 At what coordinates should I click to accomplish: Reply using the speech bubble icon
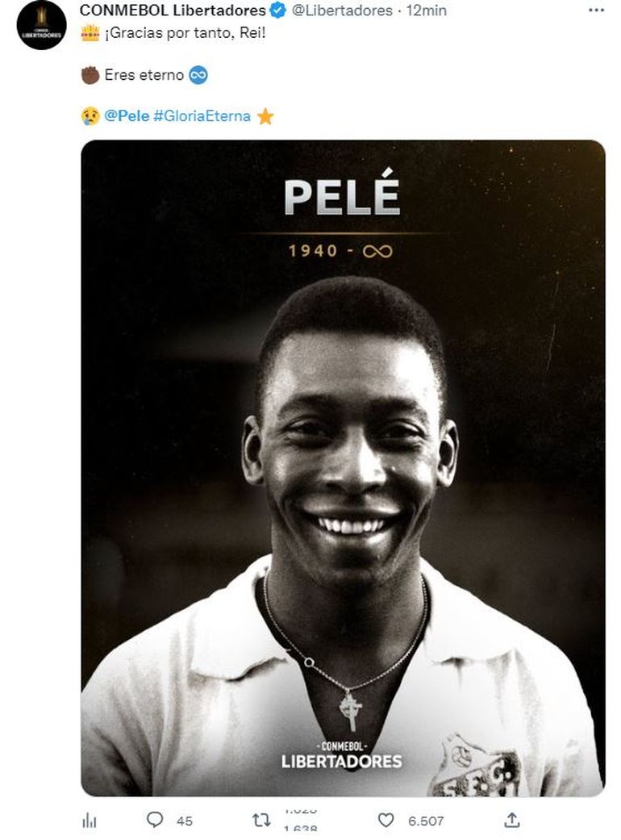click(155, 820)
